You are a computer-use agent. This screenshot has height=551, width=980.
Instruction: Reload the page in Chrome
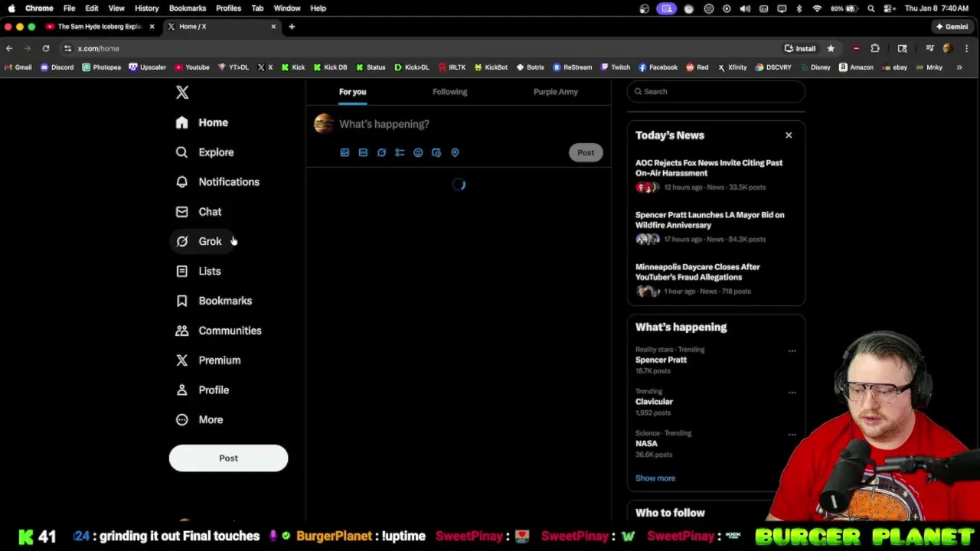click(46, 48)
